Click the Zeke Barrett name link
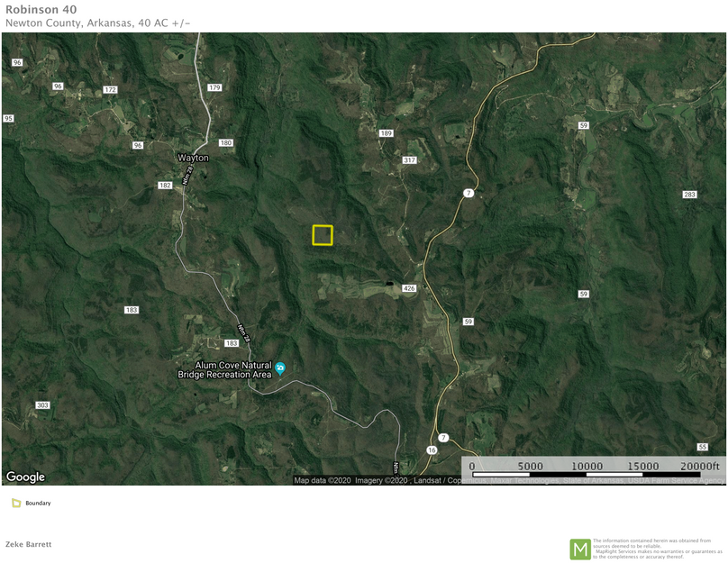Viewport: 728px width, 563px height. [x=27, y=544]
